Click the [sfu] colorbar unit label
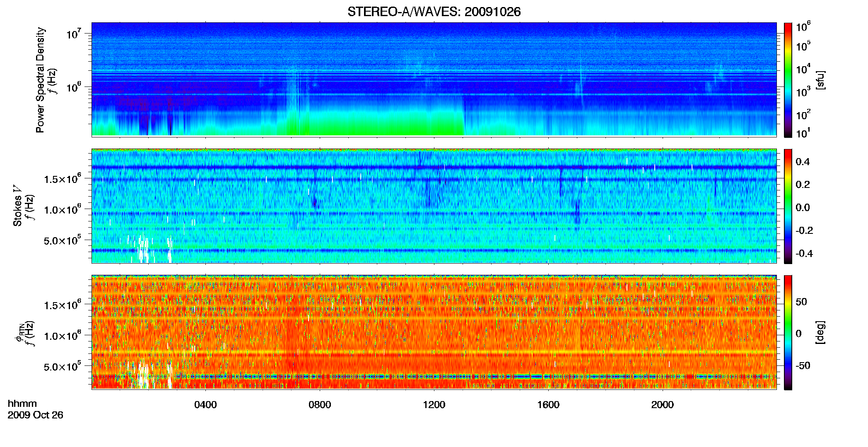Viewport: 868px width, 447px height. point(820,80)
